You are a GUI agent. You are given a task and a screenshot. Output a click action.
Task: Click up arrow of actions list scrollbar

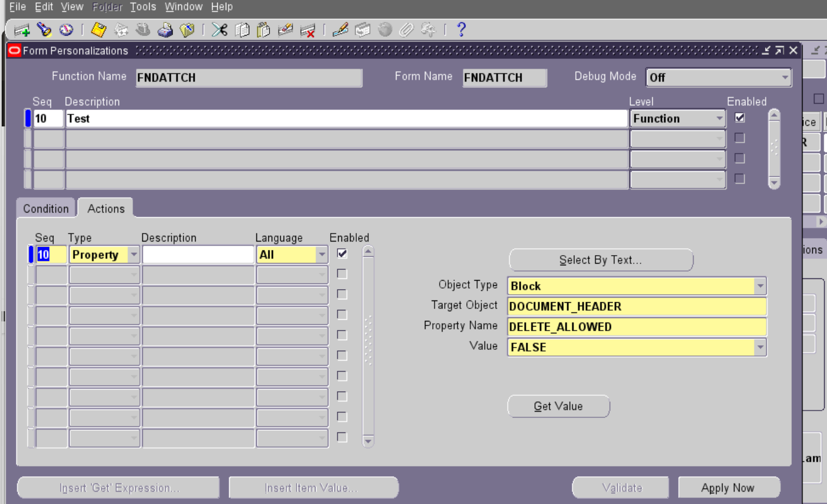click(x=368, y=251)
